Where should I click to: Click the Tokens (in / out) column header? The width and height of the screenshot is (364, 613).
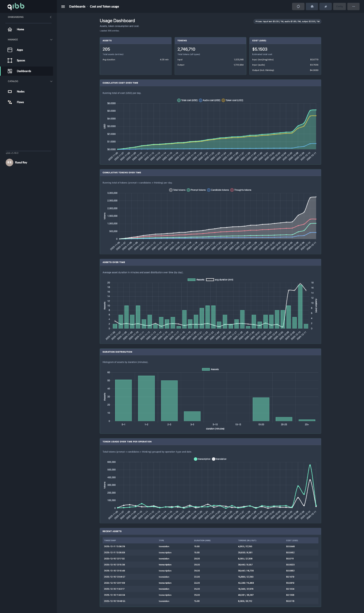[x=247, y=540]
